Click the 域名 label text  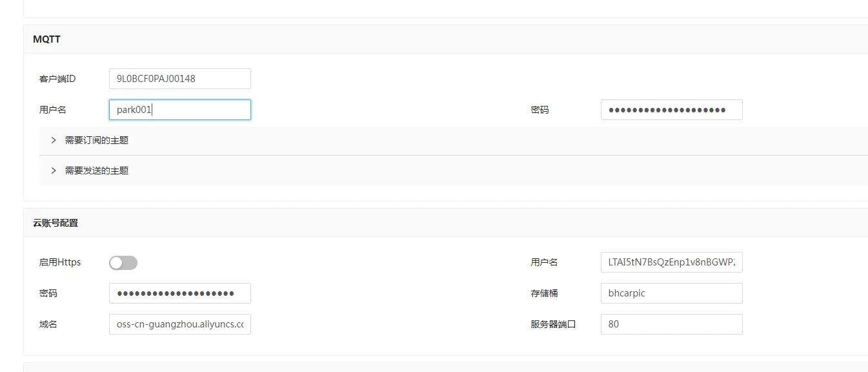(48, 324)
